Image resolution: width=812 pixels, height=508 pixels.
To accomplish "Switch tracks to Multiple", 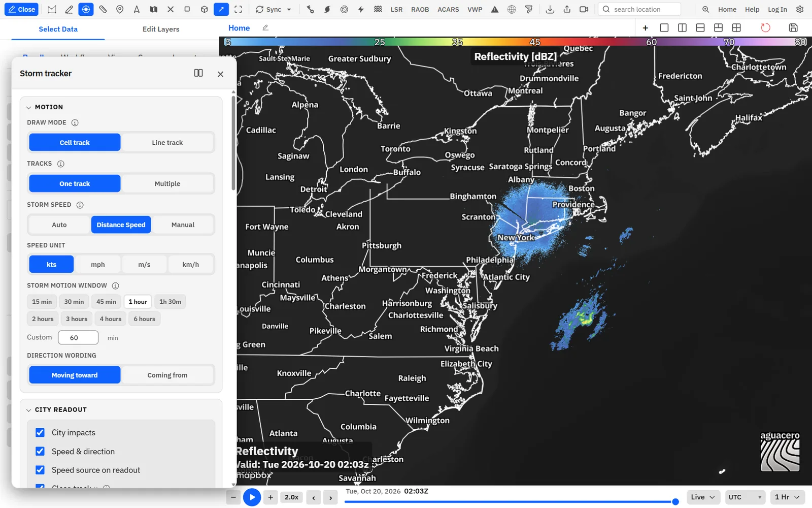I will pos(167,183).
